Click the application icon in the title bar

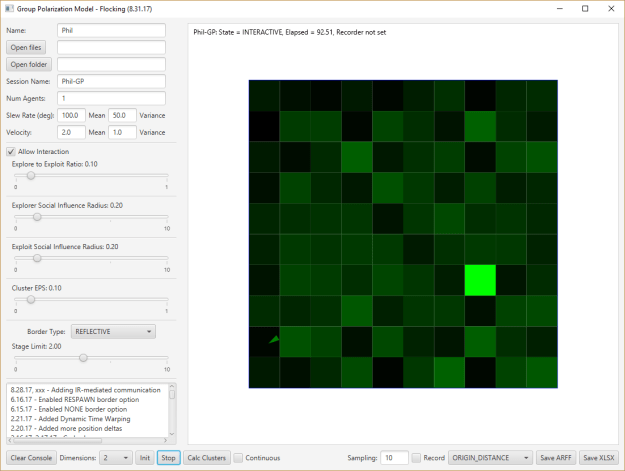tap(10, 8)
